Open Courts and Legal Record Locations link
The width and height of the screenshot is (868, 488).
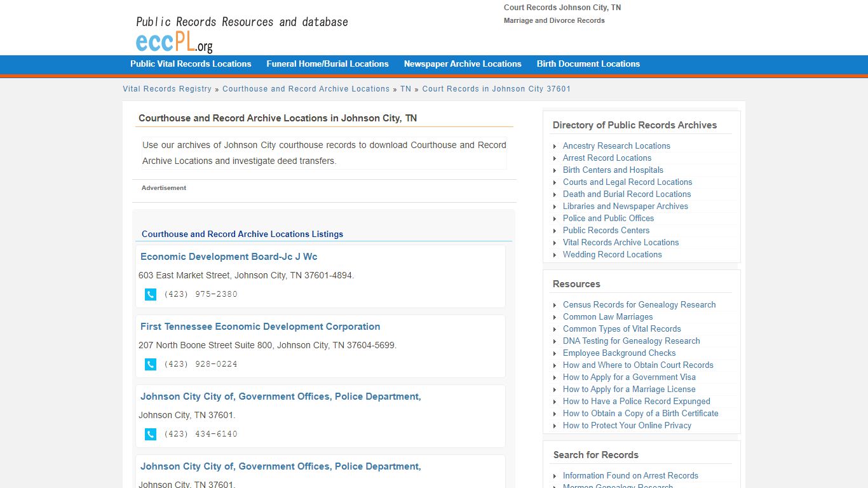[x=627, y=182]
